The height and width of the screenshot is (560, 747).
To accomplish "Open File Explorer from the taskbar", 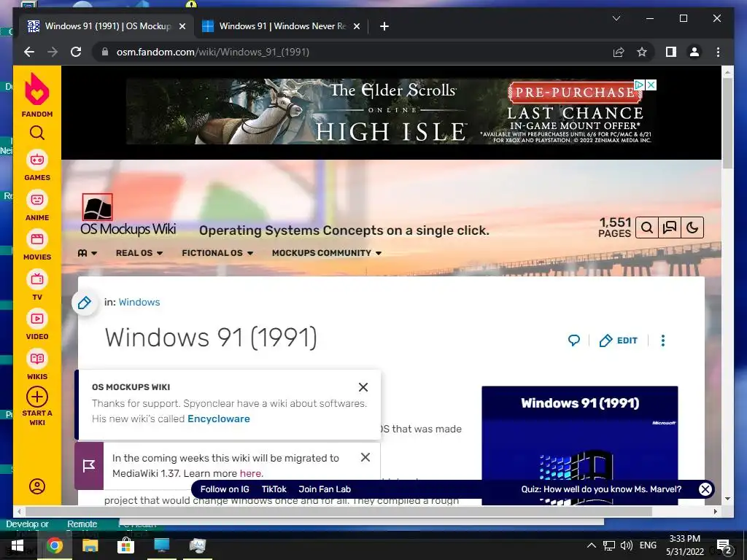I will pos(90,545).
